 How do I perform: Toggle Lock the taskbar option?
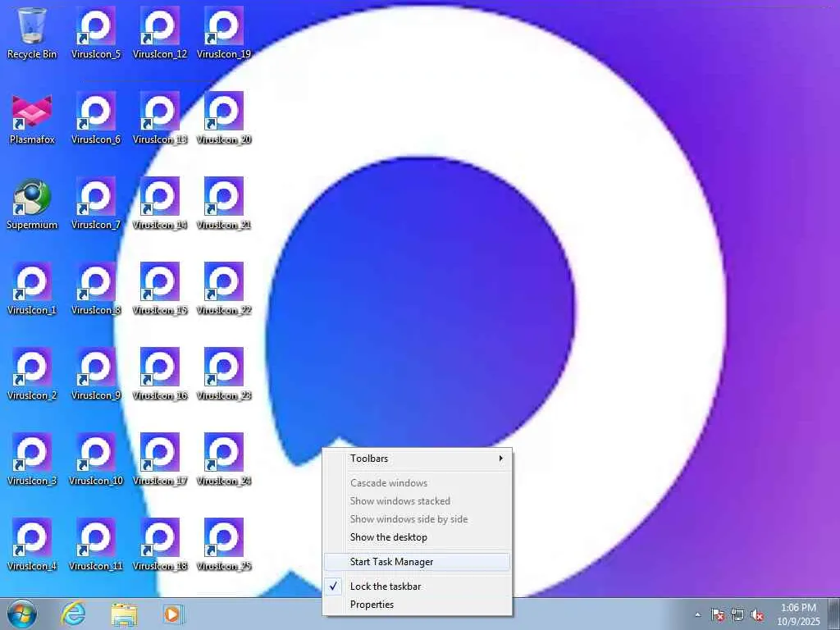(417, 586)
